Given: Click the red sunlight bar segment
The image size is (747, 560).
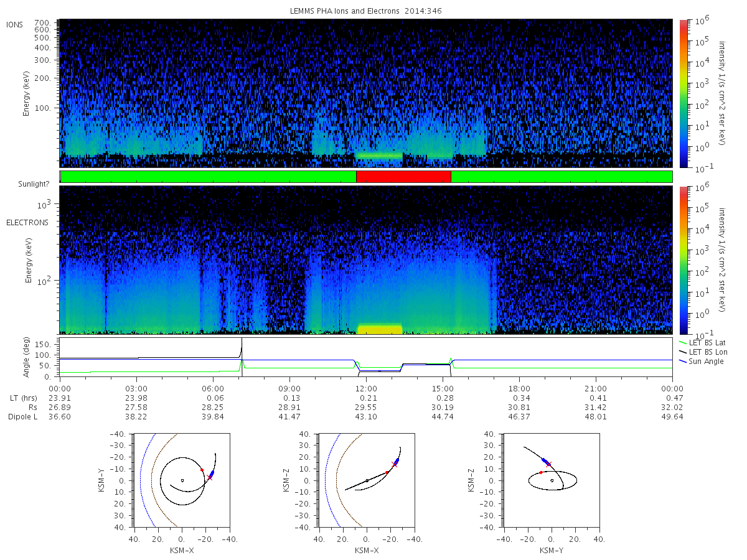Looking at the screenshot, I should click(x=403, y=177).
